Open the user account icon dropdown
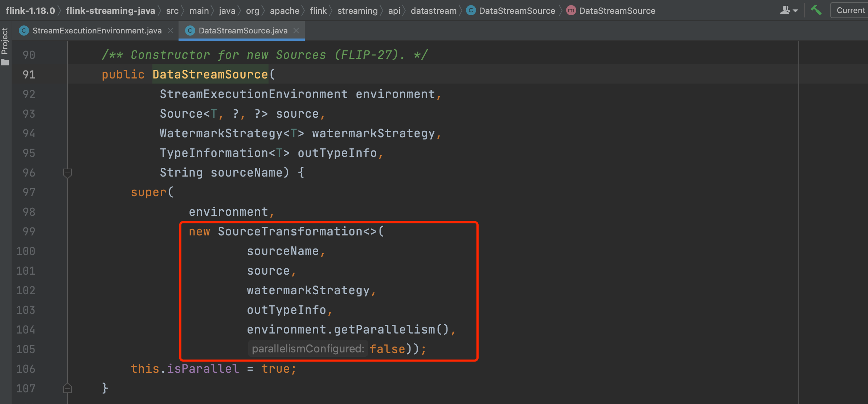This screenshot has width=868, height=404. tap(788, 10)
